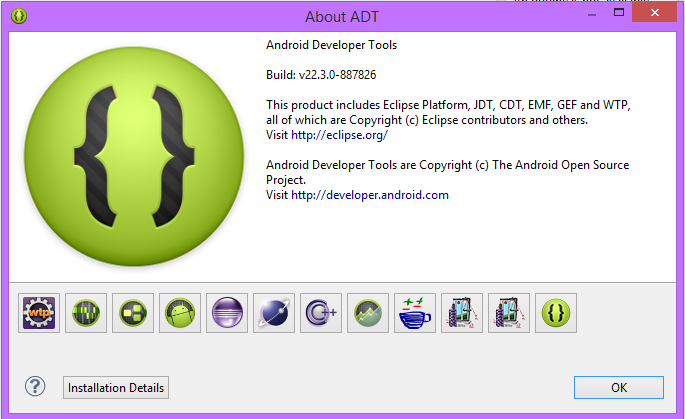Viewport: 685px width, 419px height.
Task: Open the http://eclipse.org/ link
Action: pyautogui.click(x=339, y=135)
